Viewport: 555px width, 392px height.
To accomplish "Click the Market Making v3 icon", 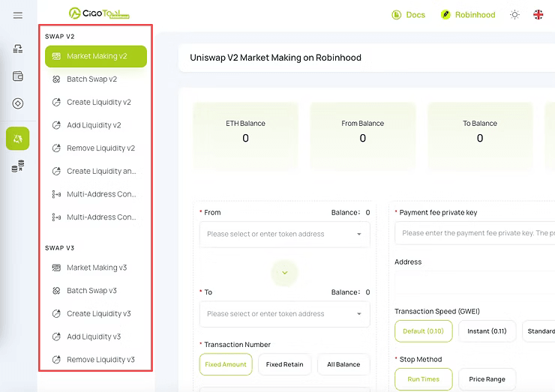I will (56, 268).
